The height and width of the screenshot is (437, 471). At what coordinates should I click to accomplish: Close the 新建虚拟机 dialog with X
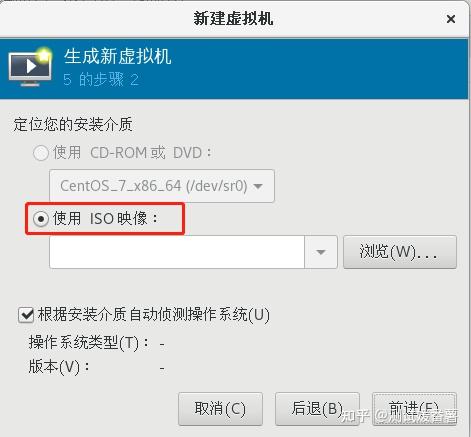click(451, 19)
